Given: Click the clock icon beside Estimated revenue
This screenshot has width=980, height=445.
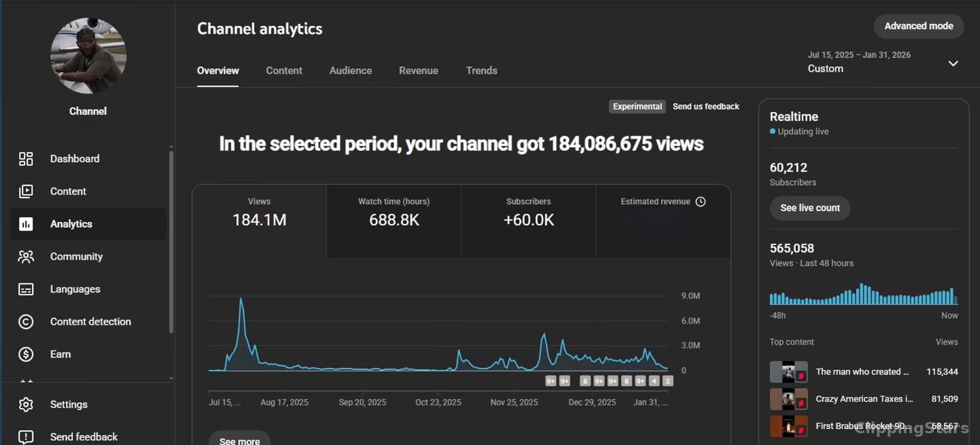Looking at the screenshot, I should click(x=701, y=201).
